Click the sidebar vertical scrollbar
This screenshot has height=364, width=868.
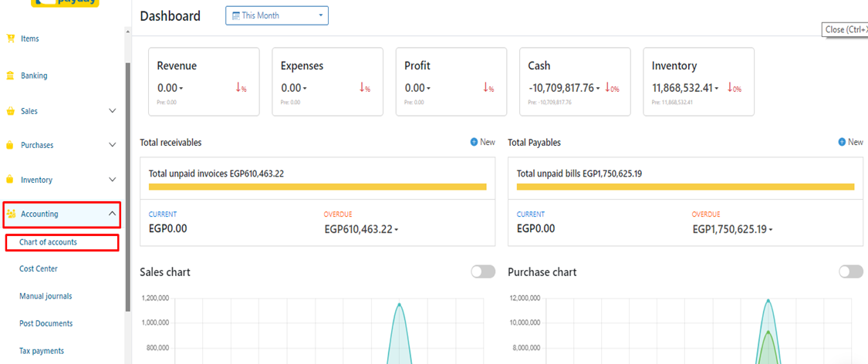click(x=128, y=185)
